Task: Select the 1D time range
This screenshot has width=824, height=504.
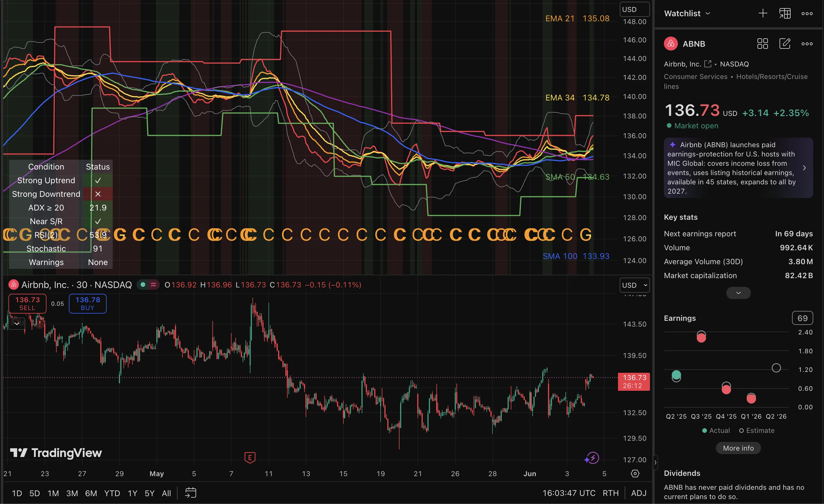Action: click(x=17, y=493)
